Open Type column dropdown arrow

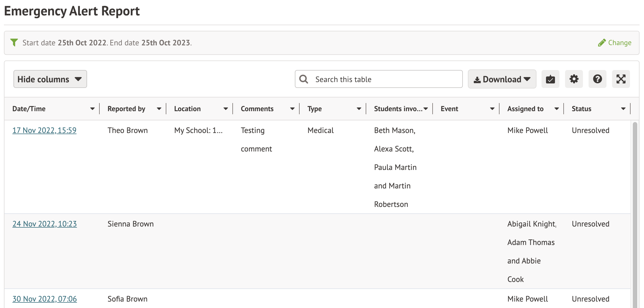pos(359,109)
